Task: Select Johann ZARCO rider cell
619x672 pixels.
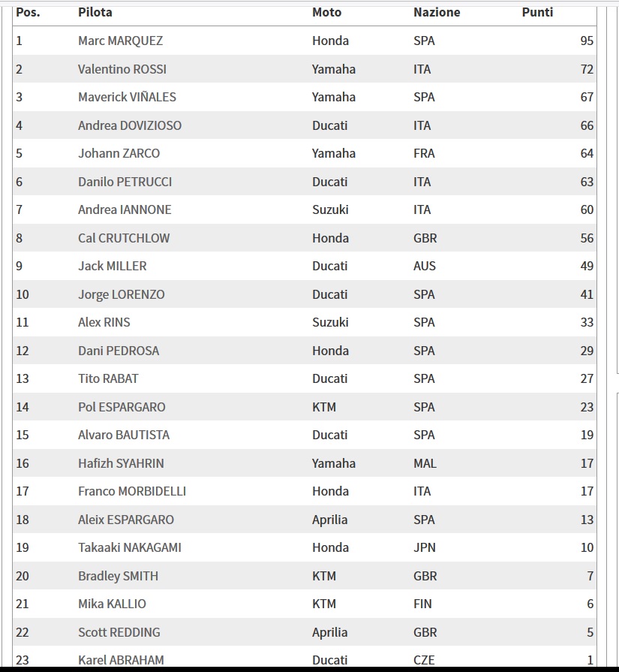Action: tap(119, 153)
